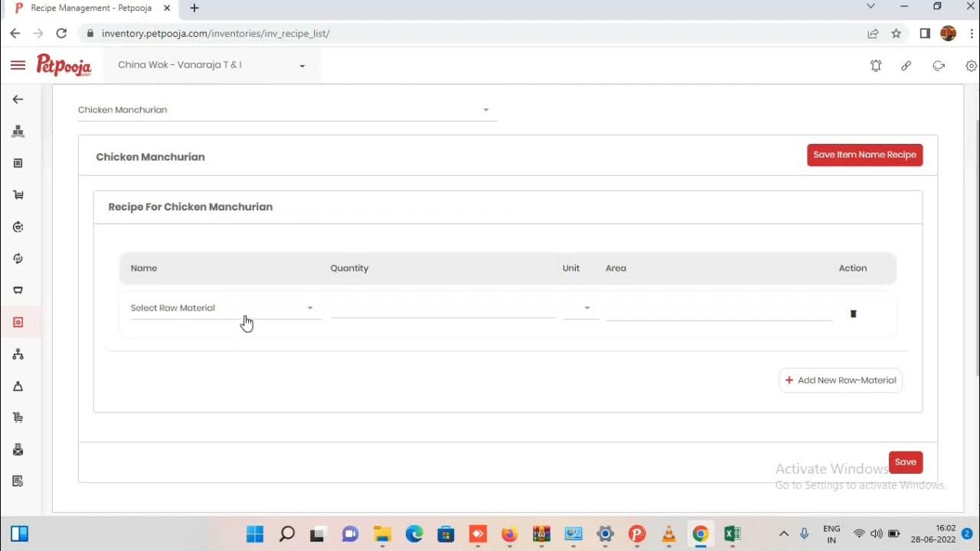This screenshot has width=980, height=551.
Task: Click the Petpooja logo
Action: point(64,65)
